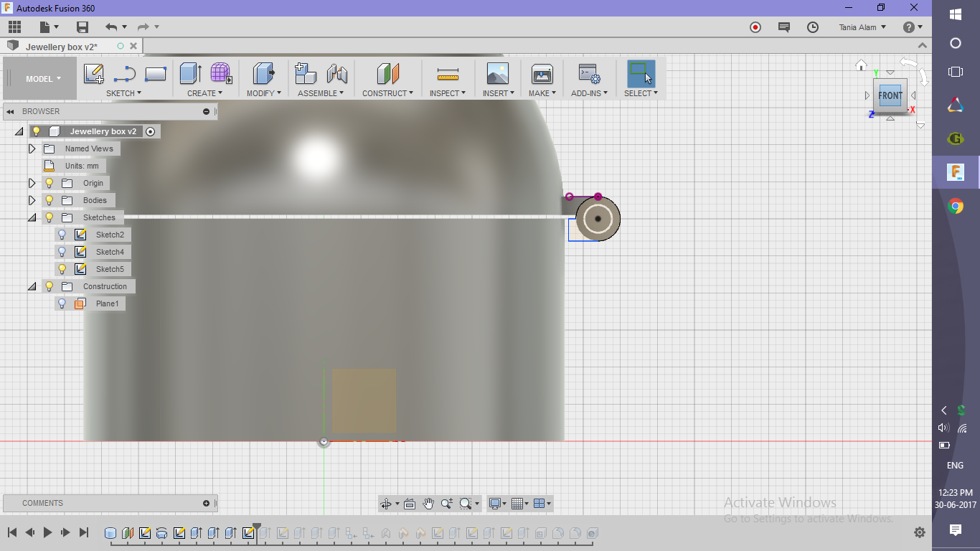Click the Measure ruler icon
The image size is (980, 551).
click(x=448, y=74)
